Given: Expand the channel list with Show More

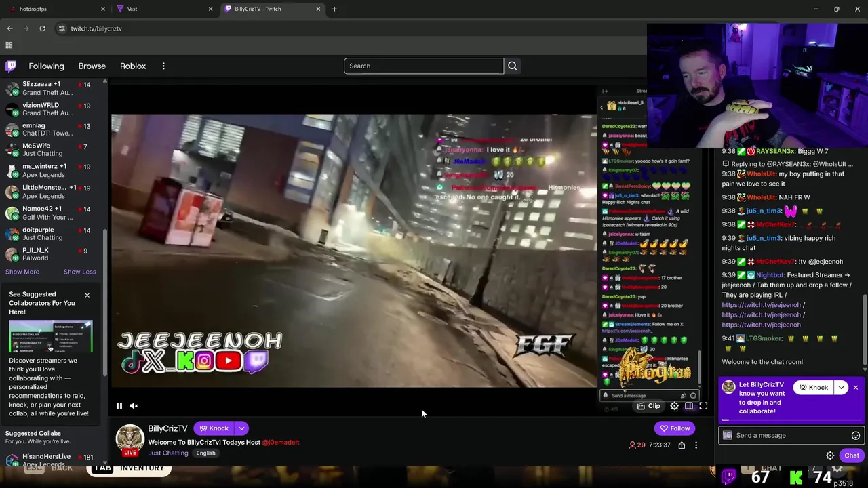Looking at the screenshot, I should point(22,272).
